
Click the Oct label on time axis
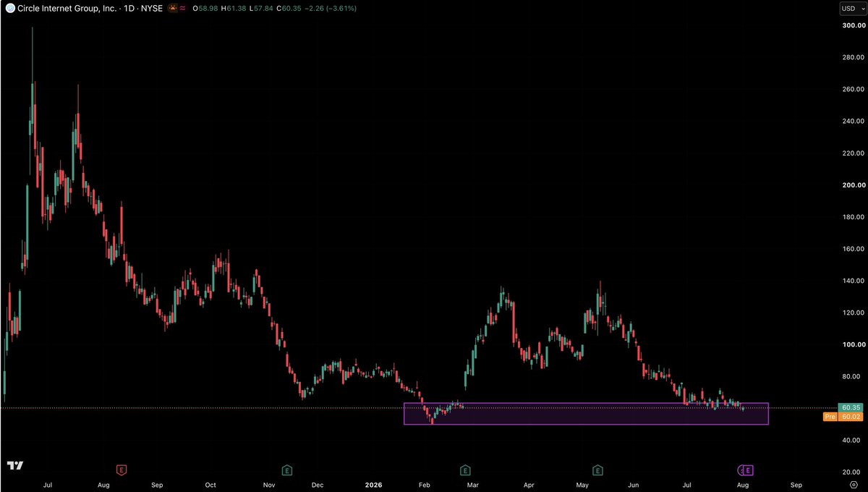[210, 484]
